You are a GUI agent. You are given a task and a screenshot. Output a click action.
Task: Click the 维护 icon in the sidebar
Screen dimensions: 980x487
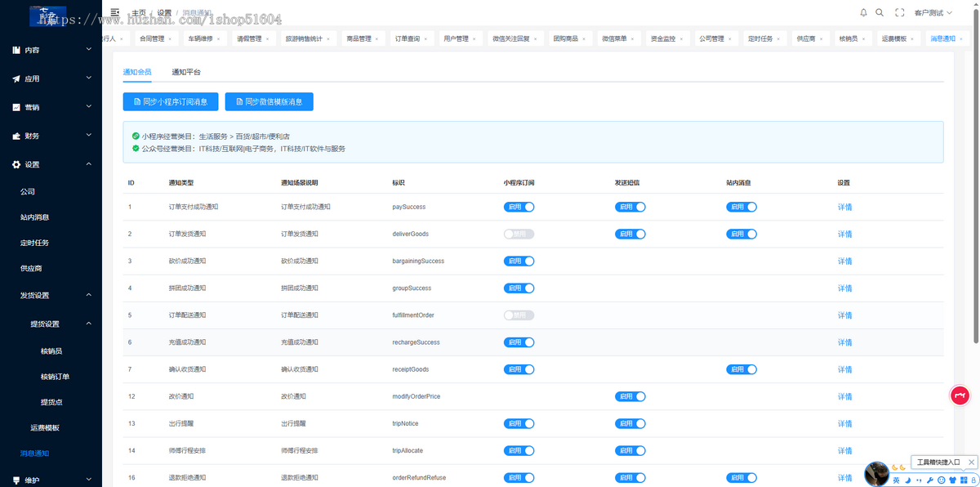(x=16, y=480)
